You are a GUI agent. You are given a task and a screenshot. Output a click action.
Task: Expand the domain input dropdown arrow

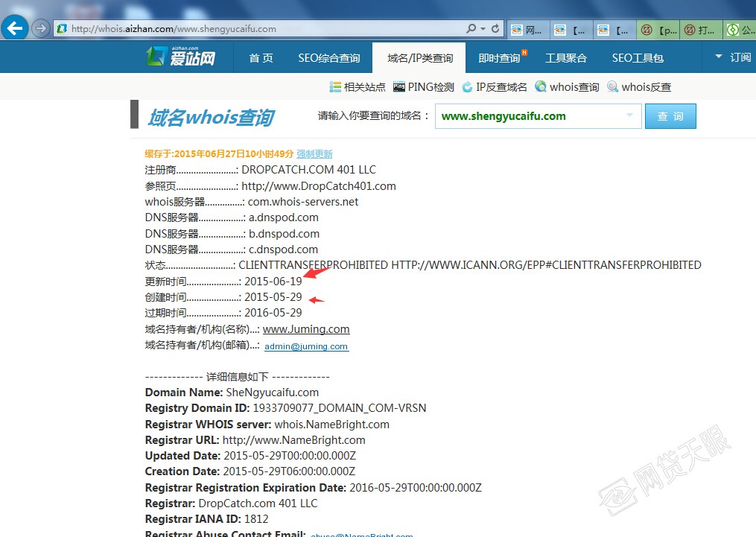pos(629,115)
